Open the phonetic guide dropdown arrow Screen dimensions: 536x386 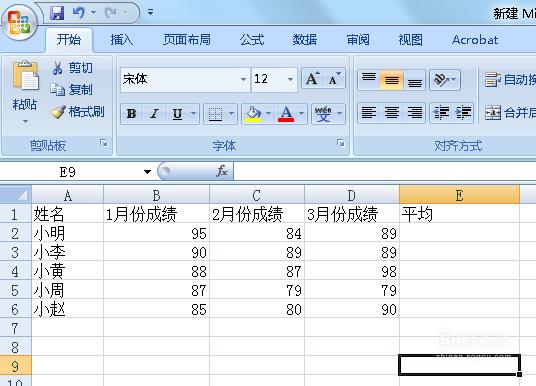(339, 114)
